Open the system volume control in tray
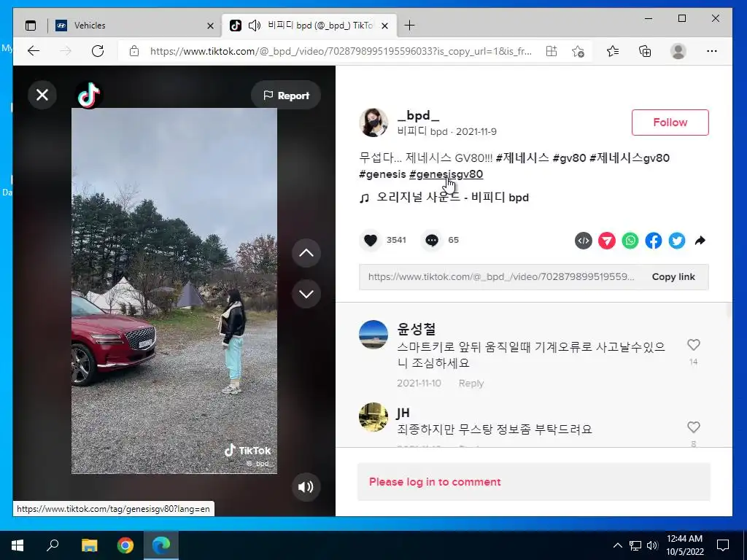Viewport: 747px width, 560px height. (652, 545)
